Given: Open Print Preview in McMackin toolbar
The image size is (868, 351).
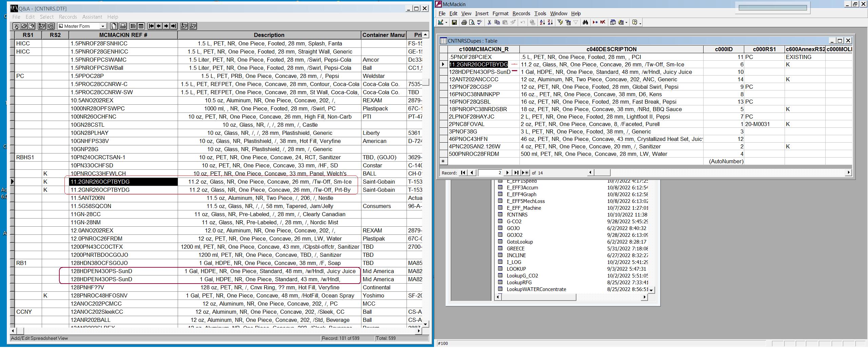Looking at the screenshot, I should click(x=472, y=22).
